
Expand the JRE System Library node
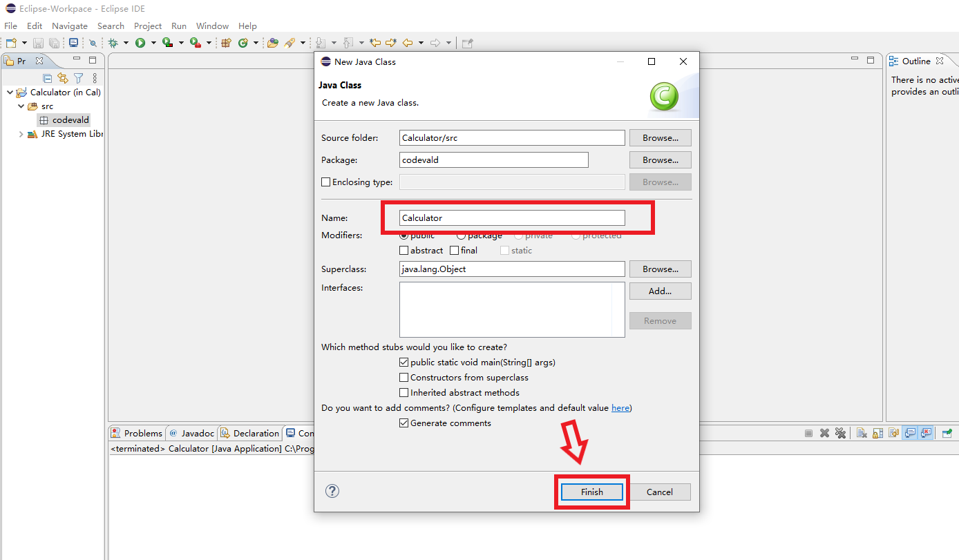pos(21,134)
